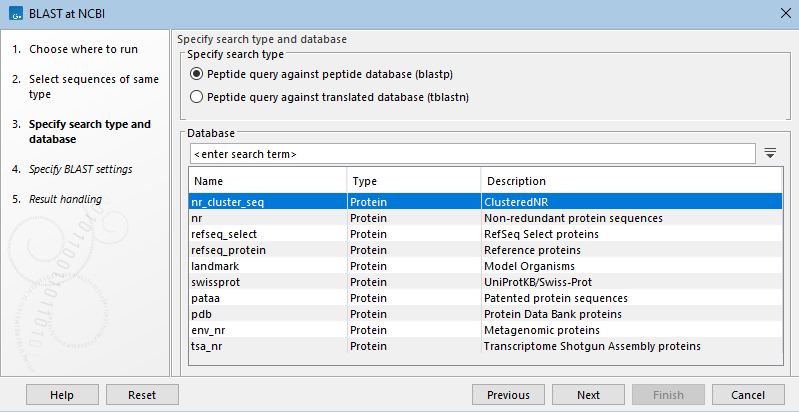This screenshot has width=799, height=412.
Task: Open the database filter options icon
Action: [x=770, y=153]
